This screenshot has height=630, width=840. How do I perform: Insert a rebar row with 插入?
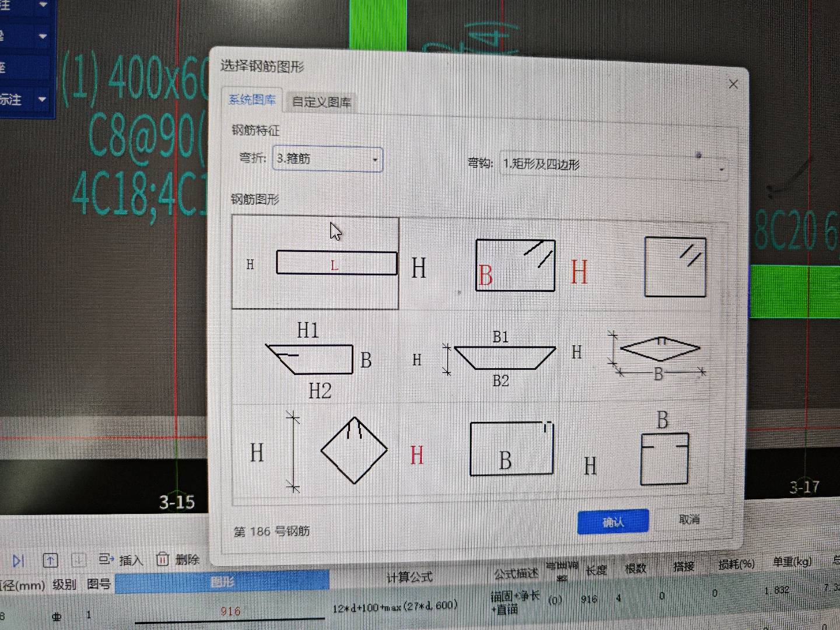click(x=120, y=560)
